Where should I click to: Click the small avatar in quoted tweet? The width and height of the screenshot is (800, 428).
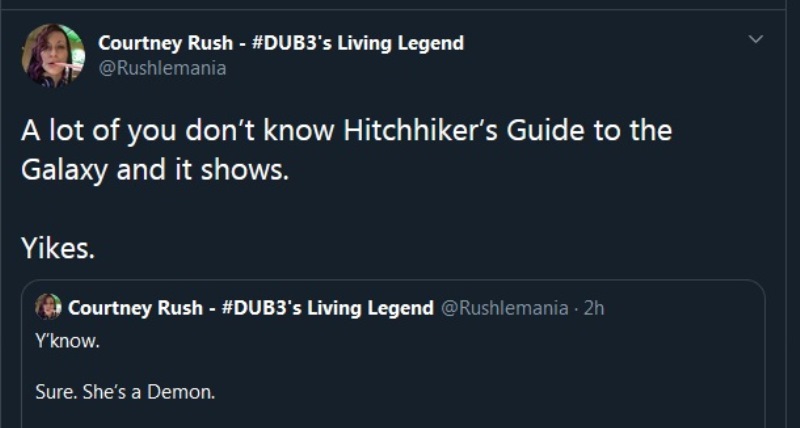click(x=48, y=307)
